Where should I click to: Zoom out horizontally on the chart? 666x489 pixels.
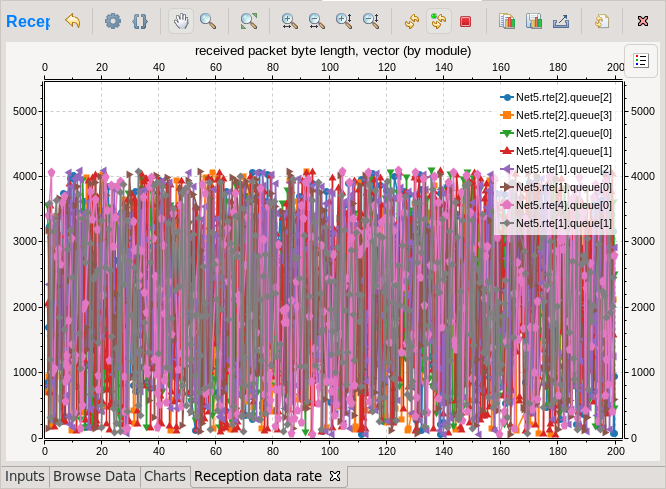click(316, 21)
